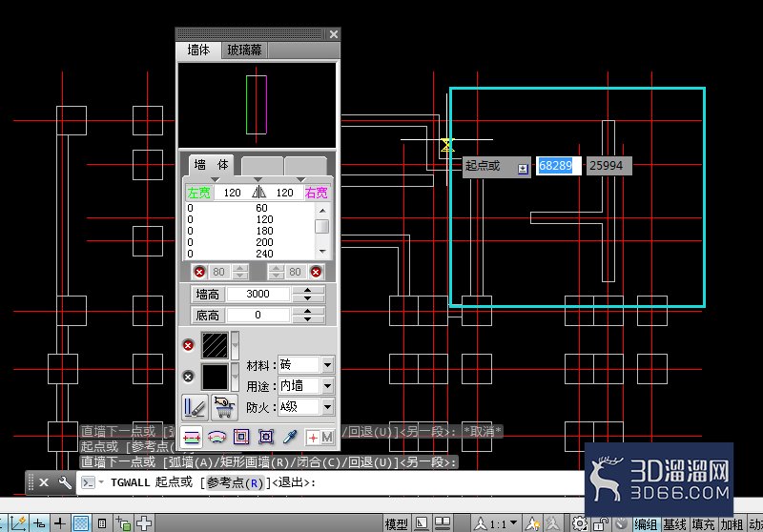Select the arc wall drawing mode icon
Image resolution: width=763 pixels, height=532 pixels.
pyautogui.click(x=217, y=438)
